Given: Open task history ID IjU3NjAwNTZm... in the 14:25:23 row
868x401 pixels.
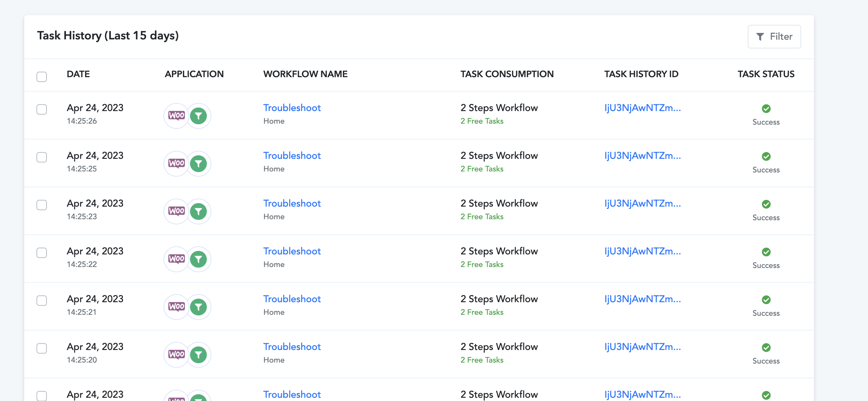Looking at the screenshot, I should tap(642, 203).
